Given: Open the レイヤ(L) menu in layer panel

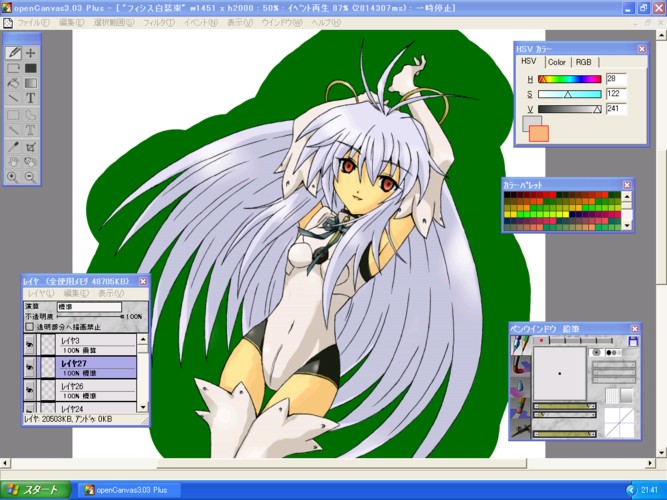Looking at the screenshot, I should tap(41, 293).
